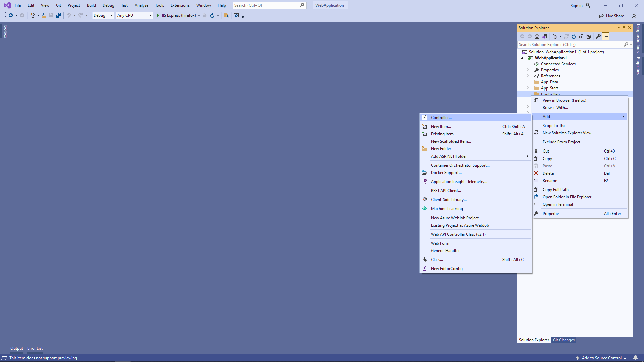Expand the App_Start folder node
Image resolution: width=644 pixels, height=362 pixels.
pos(528,88)
